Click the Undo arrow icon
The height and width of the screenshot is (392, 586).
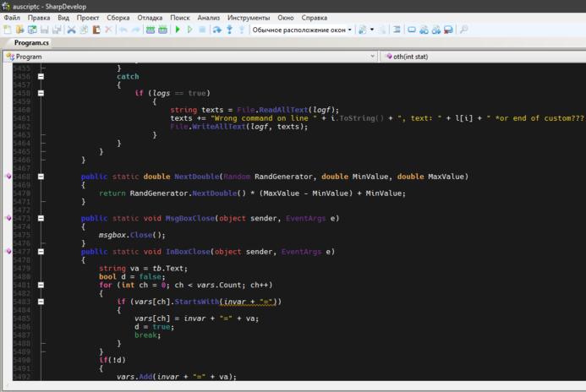pyautogui.click(x=123, y=30)
